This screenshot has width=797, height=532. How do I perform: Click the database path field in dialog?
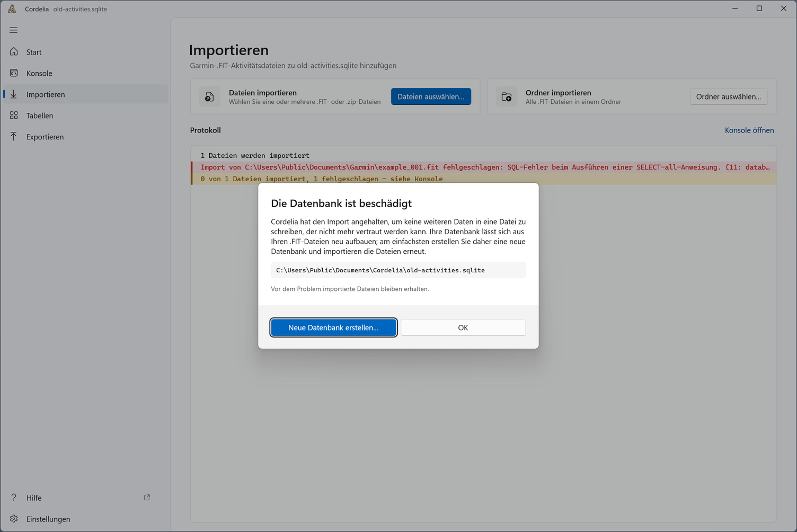coord(398,270)
